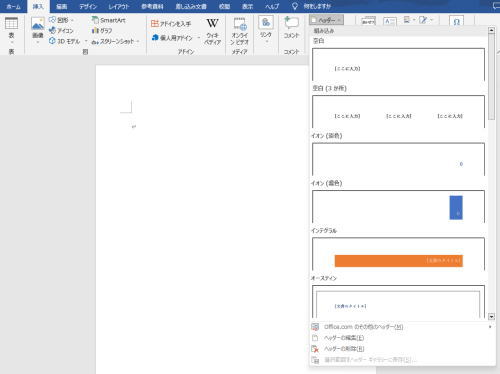Click the lightbulb Tell Me search box
The height and width of the screenshot is (374, 500).
click(x=312, y=6)
